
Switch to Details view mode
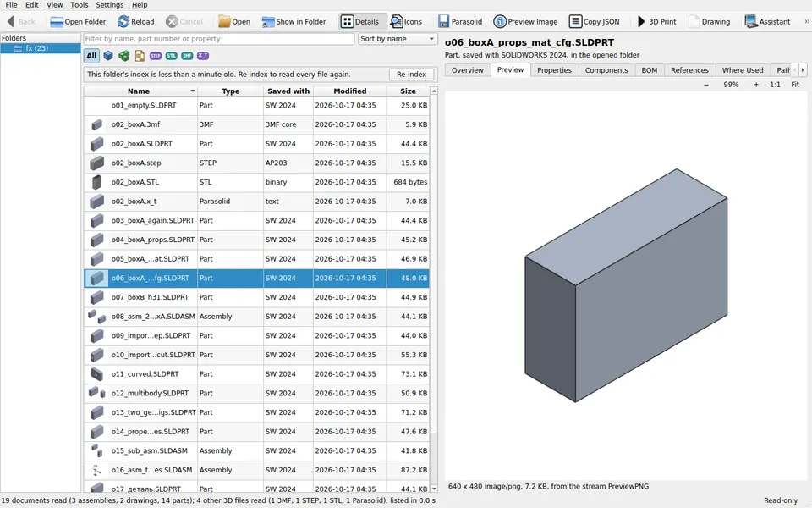(x=363, y=22)
